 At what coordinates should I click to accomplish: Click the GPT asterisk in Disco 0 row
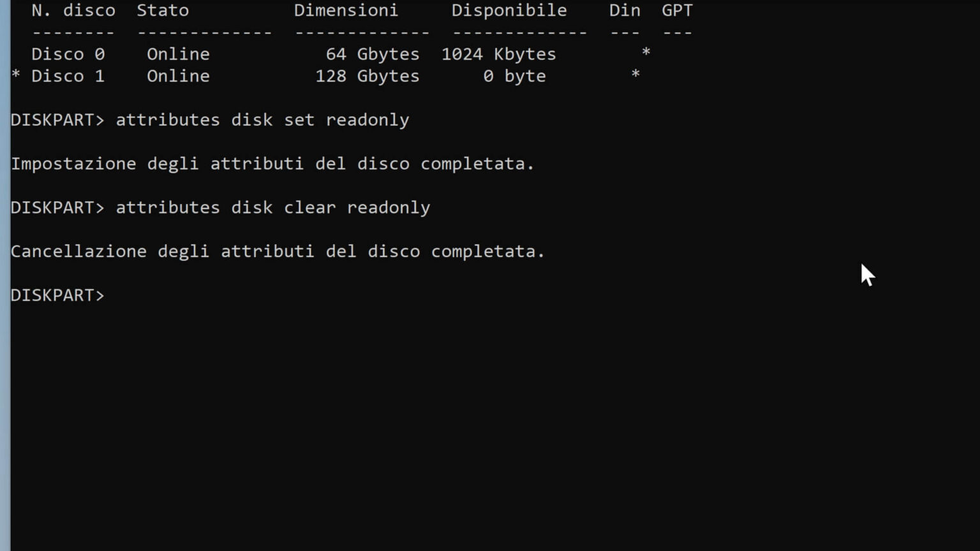point(646,53)
